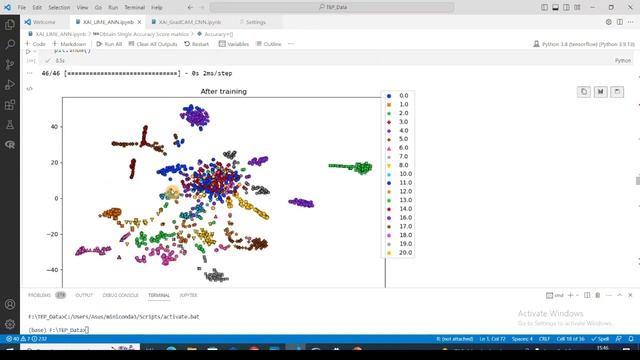640x360 pixels.
Task: Open the Edit menu
Action: [x=37, y=7]
